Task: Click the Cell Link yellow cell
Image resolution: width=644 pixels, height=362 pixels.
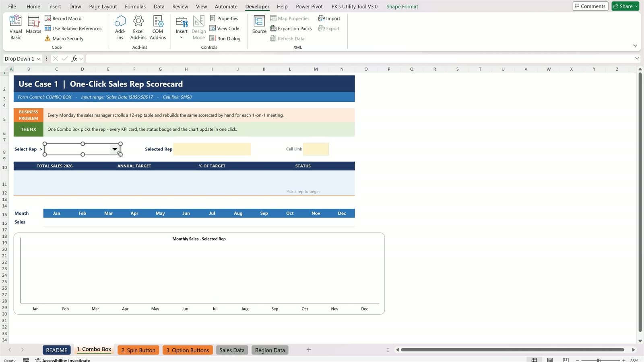Action: coord(316,149)
